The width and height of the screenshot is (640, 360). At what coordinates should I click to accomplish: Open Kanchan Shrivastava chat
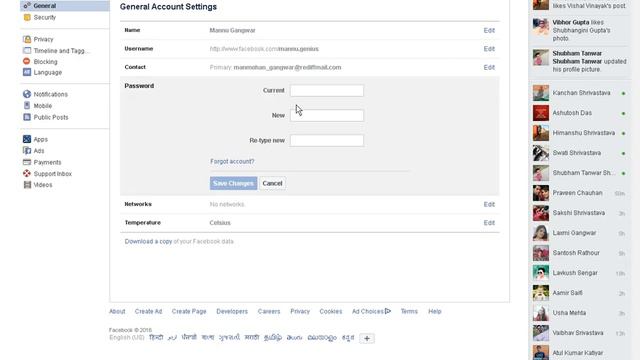point(579,93)
